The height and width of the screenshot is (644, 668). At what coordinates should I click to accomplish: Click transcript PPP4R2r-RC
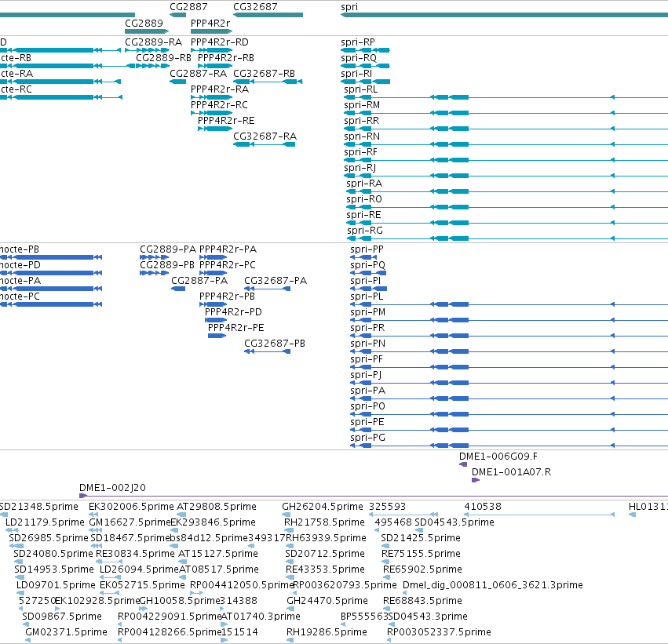[x=219, y=105]
